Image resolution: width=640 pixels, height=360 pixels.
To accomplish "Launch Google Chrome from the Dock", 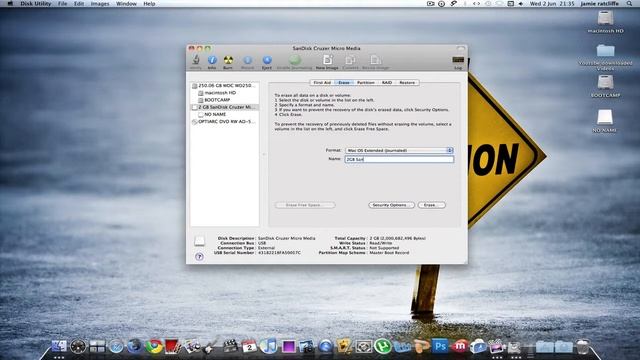I will (154, 347).
